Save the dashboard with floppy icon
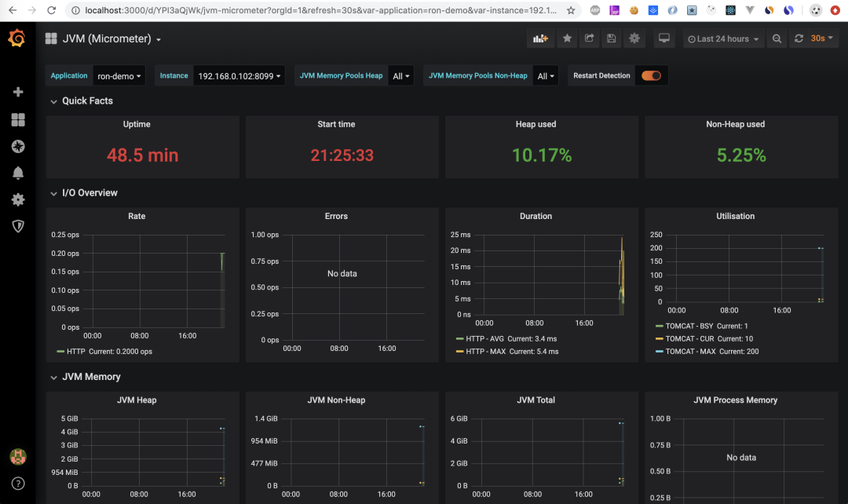This screenshot has height=504, width=848. [611, 38]
